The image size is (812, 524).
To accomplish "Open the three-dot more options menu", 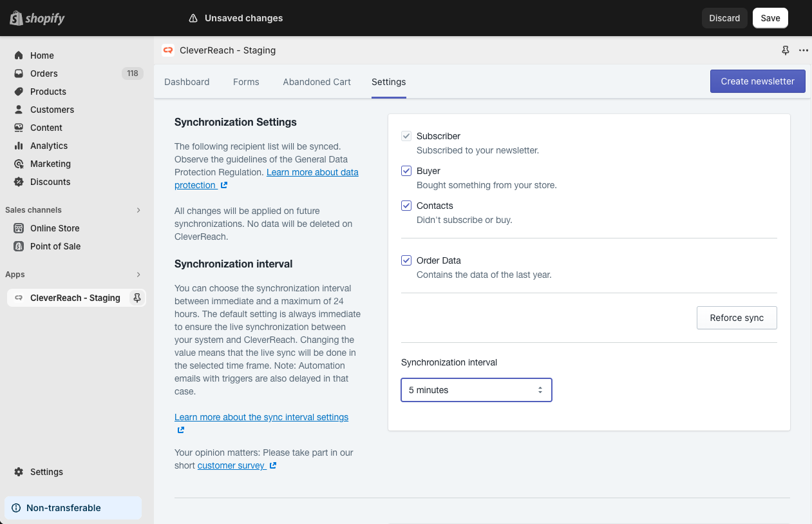I will tap(803, 50).
